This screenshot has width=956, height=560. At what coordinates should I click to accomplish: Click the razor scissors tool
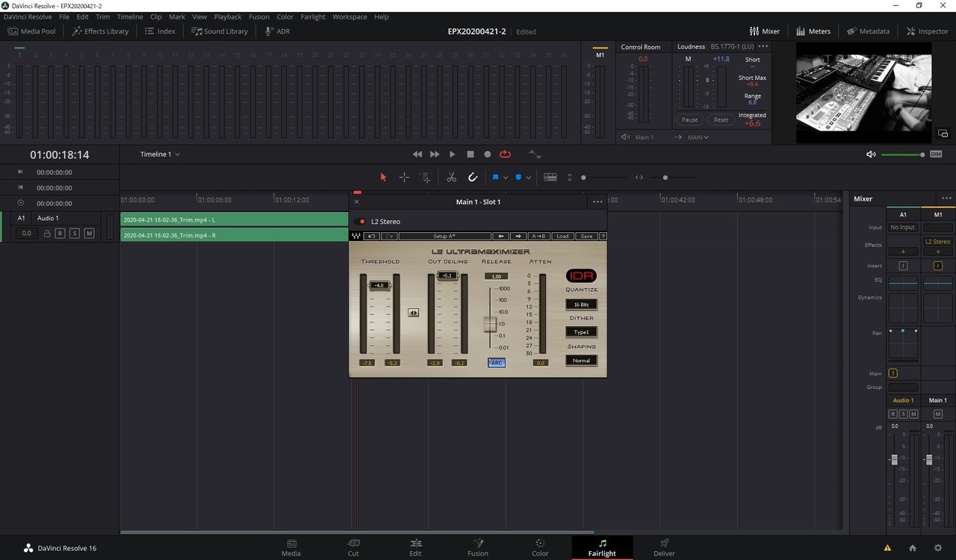coord(451,177)
